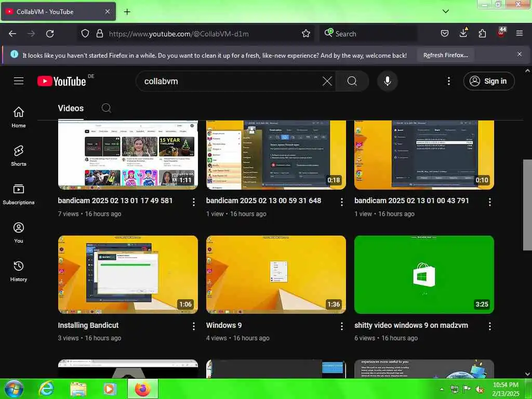The width and height of the screenshot is (532, 399).
Task: Open Windows Explorer folder taskbar icon
Action: (78, 389)
